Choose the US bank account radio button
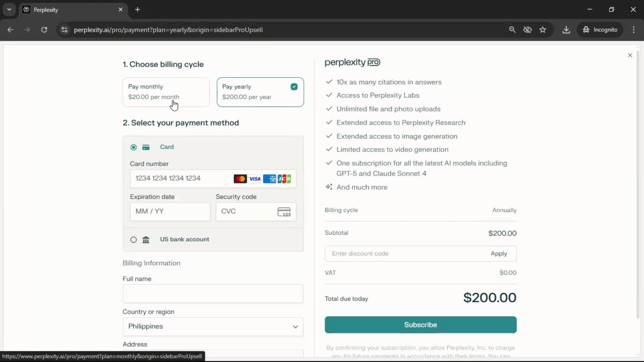Viewport: 644px width, 362px height. pos(133,240)
